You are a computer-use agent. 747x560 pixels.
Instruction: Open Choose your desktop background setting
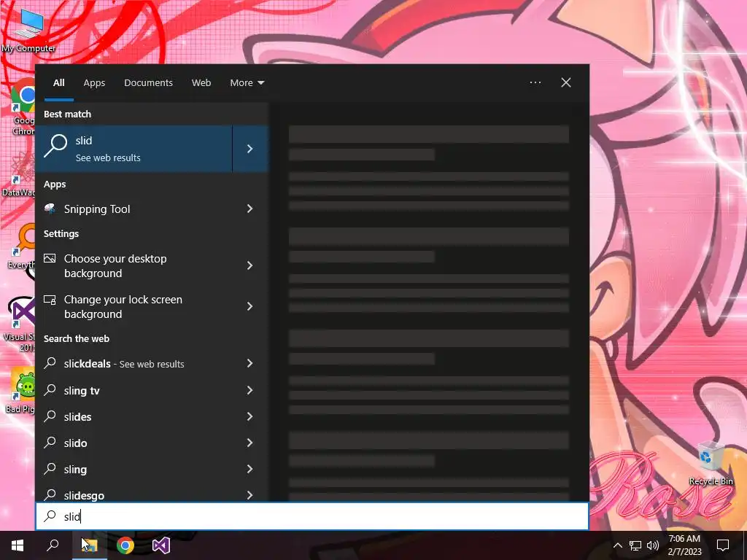click(134, 265)
